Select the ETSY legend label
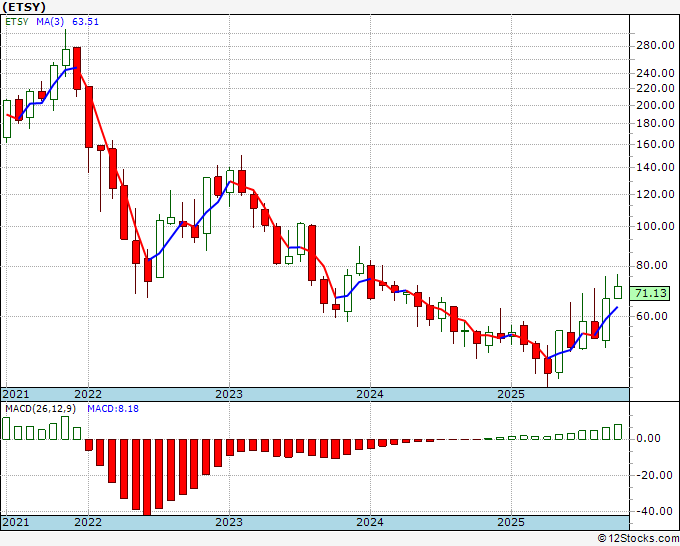This screenshot has height=546, width=680. [17, 21]
